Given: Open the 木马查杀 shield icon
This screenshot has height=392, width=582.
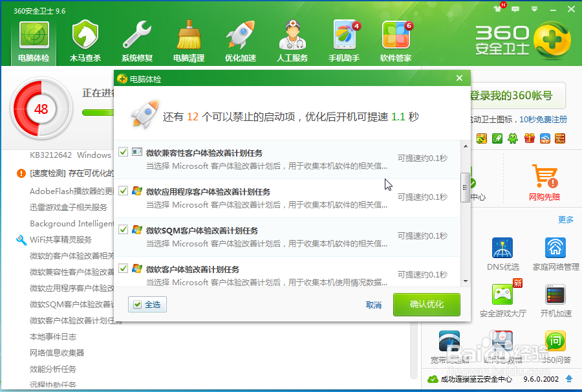Looking at the screenshot, I should tap(85, 41).
